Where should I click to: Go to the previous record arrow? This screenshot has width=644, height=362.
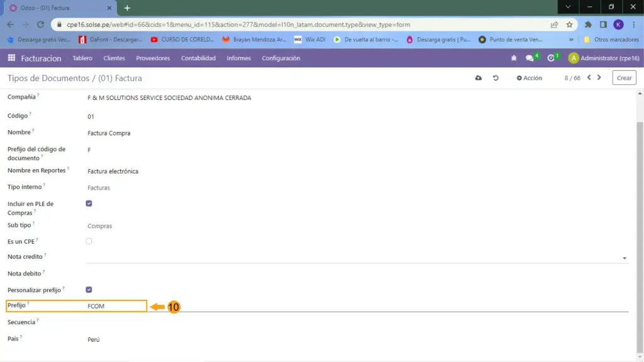coord(589,77)
